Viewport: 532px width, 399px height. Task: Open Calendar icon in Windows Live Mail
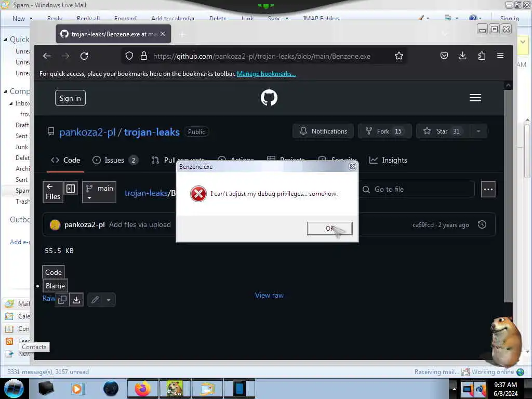point(9,316)
